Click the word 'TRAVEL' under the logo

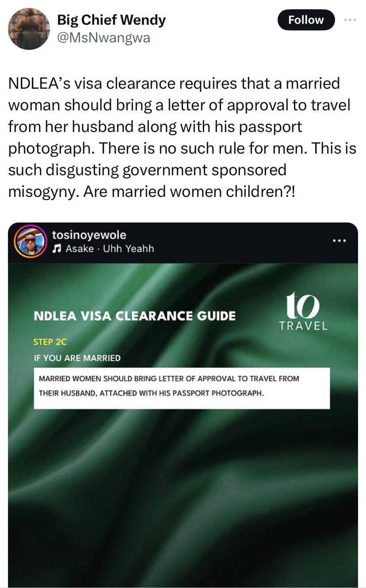[x=303, y=326]
